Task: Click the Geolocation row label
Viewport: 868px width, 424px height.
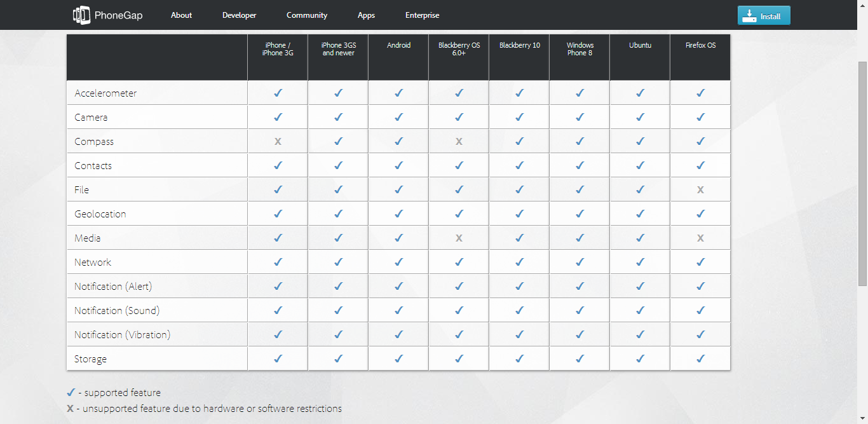Action: (100, 214)
